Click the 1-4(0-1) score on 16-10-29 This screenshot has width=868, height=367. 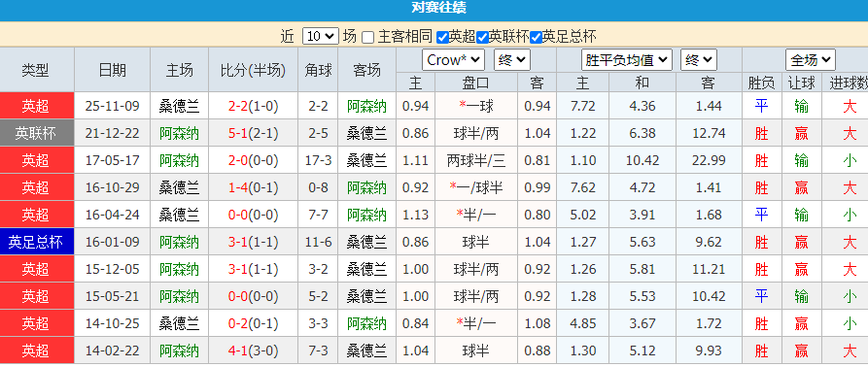pos(253,187)
